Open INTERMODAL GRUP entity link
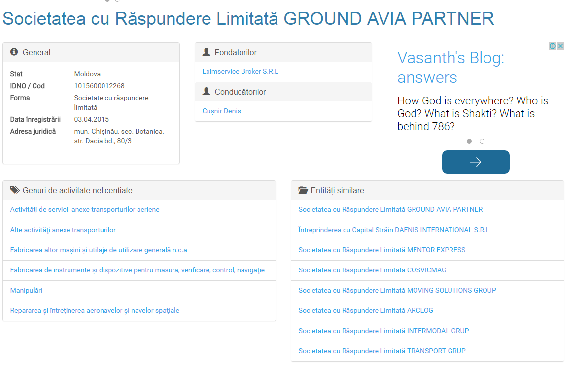The height and width of the screenshot is (368, 588). tap(383, 331)
